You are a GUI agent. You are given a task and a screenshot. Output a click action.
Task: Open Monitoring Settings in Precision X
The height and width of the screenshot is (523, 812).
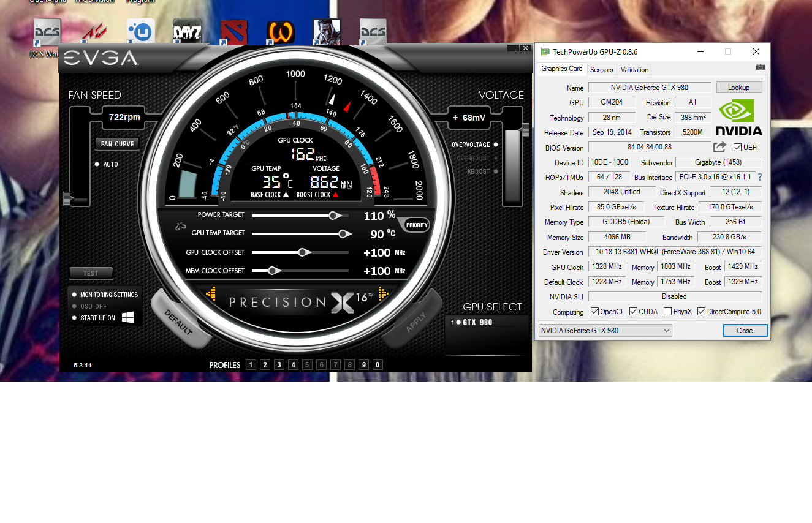click(109, 295)
